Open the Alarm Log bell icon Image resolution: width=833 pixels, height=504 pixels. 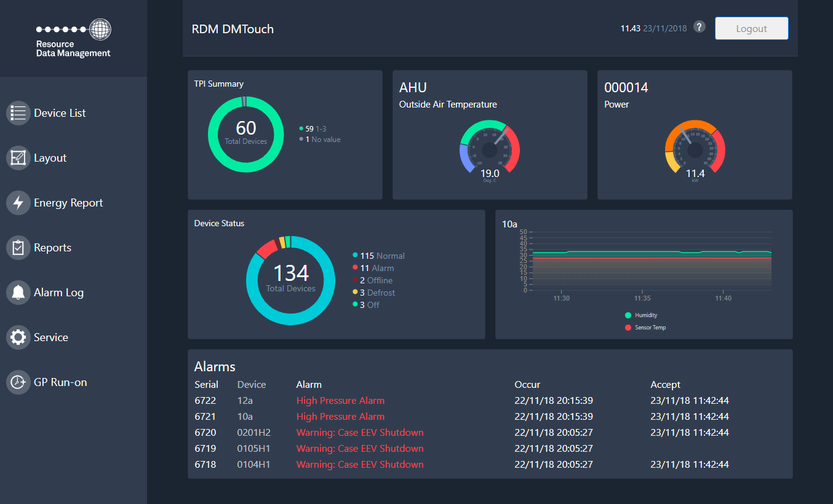click(x=18, y=293)
